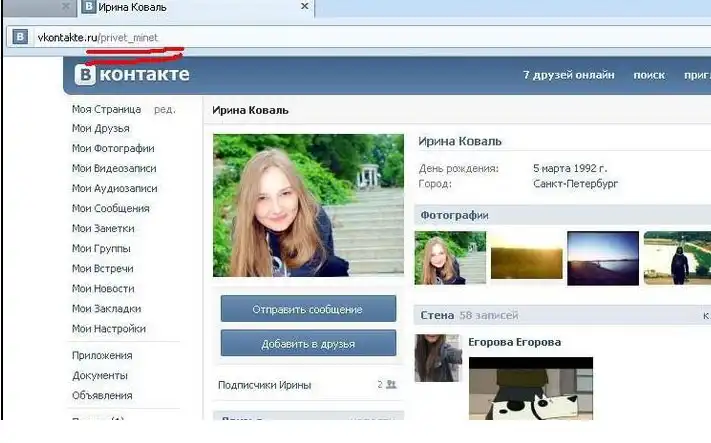
Task: Click the subscribers count icon beside Подписчики Ирины
Action: 390,384
